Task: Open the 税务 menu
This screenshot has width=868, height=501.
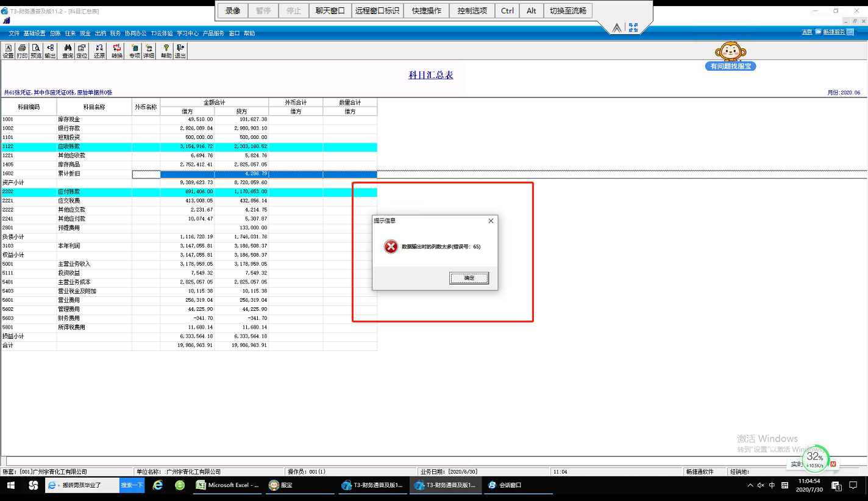Action: 116,34
